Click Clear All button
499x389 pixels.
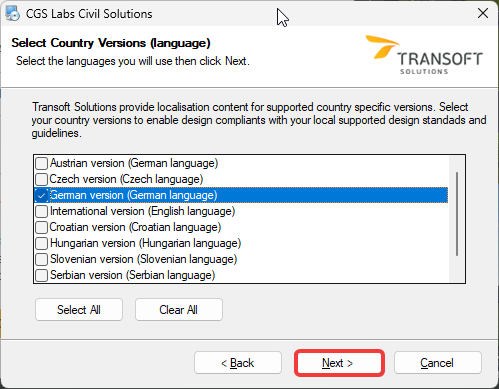tap(179, 310)
